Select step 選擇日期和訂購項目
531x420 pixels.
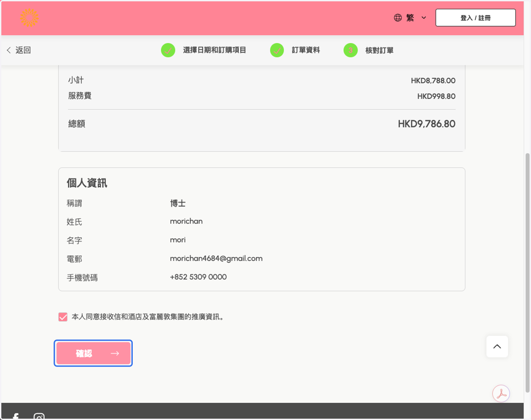[x=215, y=50]
